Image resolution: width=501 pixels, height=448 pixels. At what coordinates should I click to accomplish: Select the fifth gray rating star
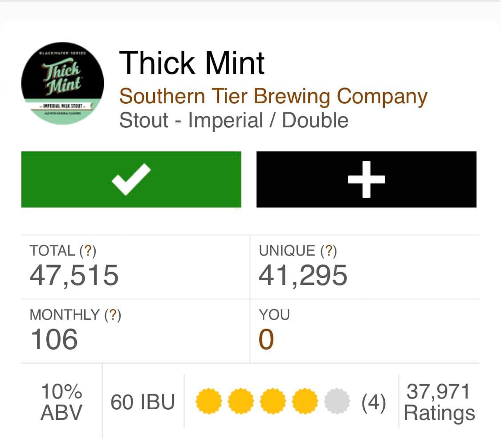(x=337, y=401)
